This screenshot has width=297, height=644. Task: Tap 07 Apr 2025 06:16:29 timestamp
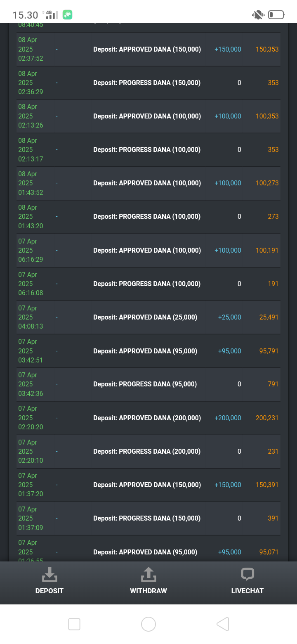(31, 250)
